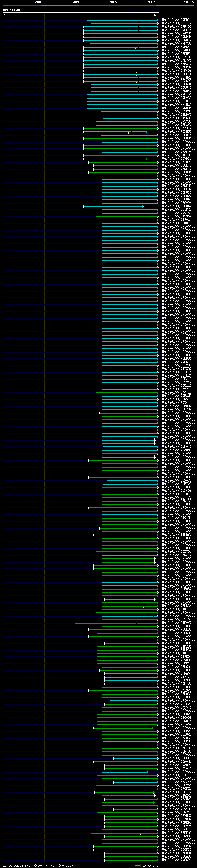Open hit UniRef100_B9II72

[x=177, y=23]
